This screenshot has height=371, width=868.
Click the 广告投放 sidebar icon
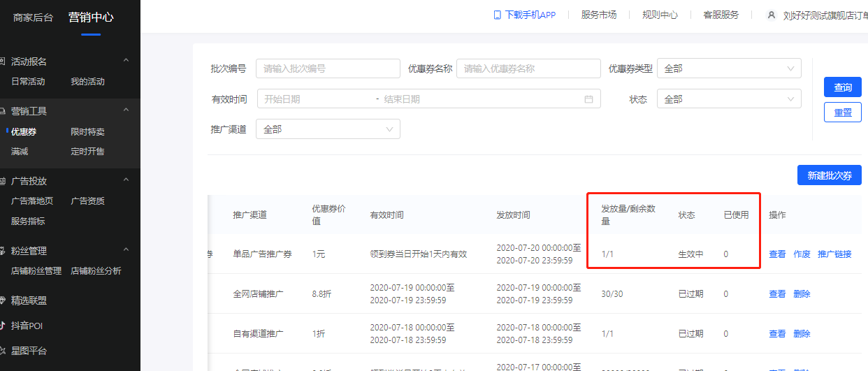(x=3, y=181)
